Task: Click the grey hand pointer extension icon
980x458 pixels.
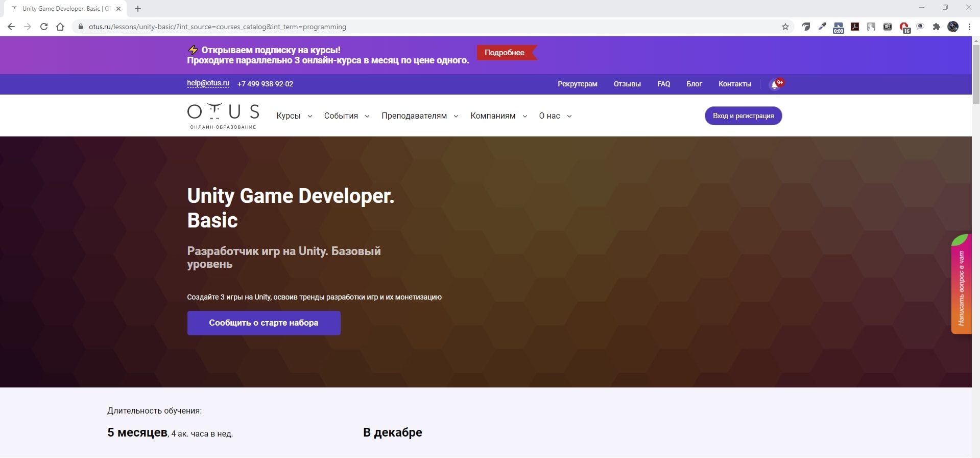Action: click(x=871, y=27)
